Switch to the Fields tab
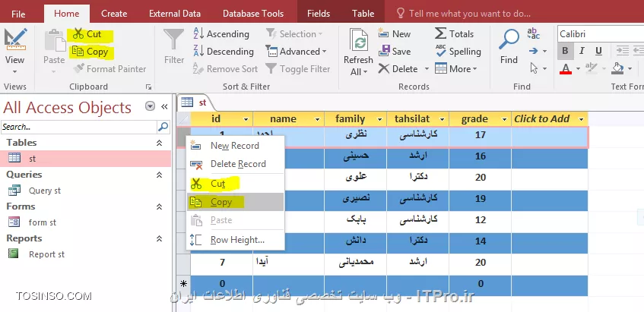 coord(319,14)
